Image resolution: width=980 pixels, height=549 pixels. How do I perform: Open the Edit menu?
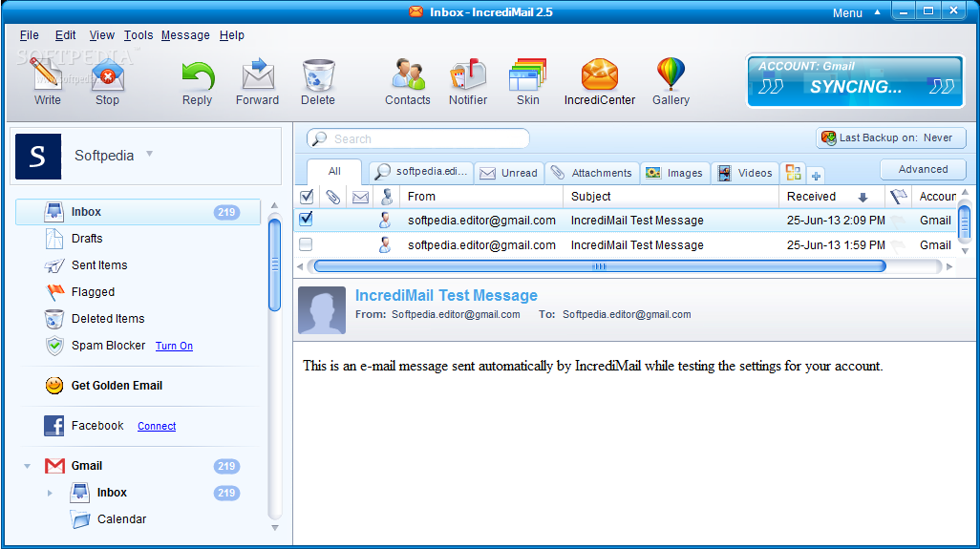tap(65, 35)
